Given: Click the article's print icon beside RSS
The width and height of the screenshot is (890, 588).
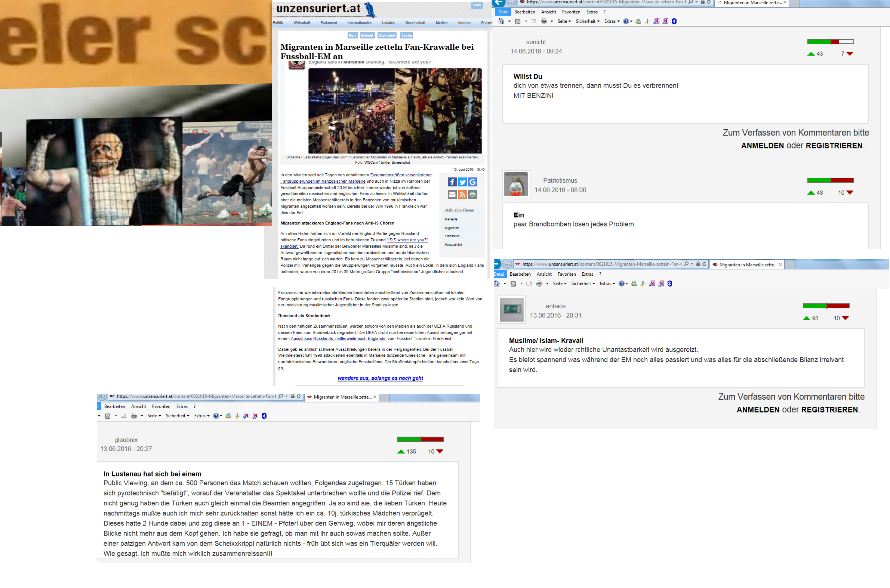Looking at the screenshot, I should (473, 195).
